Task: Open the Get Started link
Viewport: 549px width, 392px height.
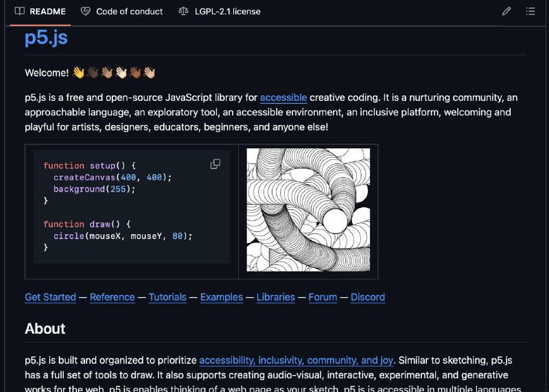Action: 50,297
